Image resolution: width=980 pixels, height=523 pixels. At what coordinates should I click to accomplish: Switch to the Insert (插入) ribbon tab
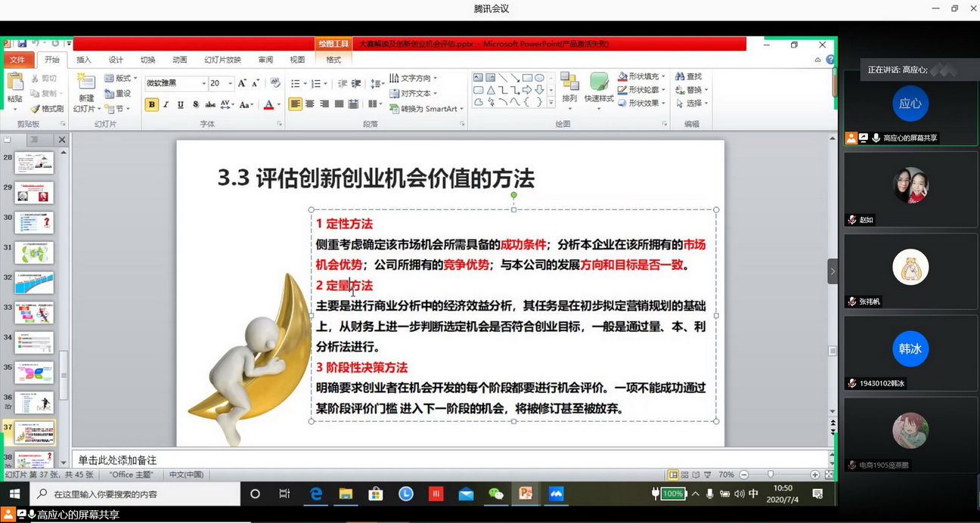coord(84,60)
